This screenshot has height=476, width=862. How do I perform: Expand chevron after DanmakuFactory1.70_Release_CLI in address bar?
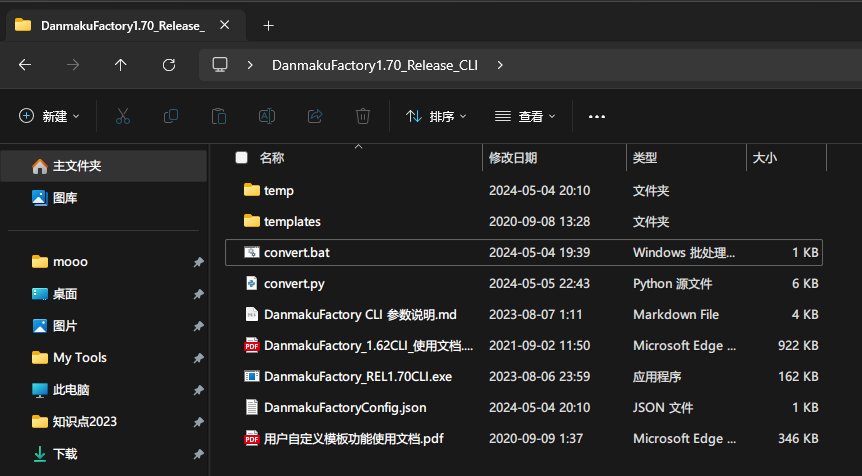click(500, 65)
